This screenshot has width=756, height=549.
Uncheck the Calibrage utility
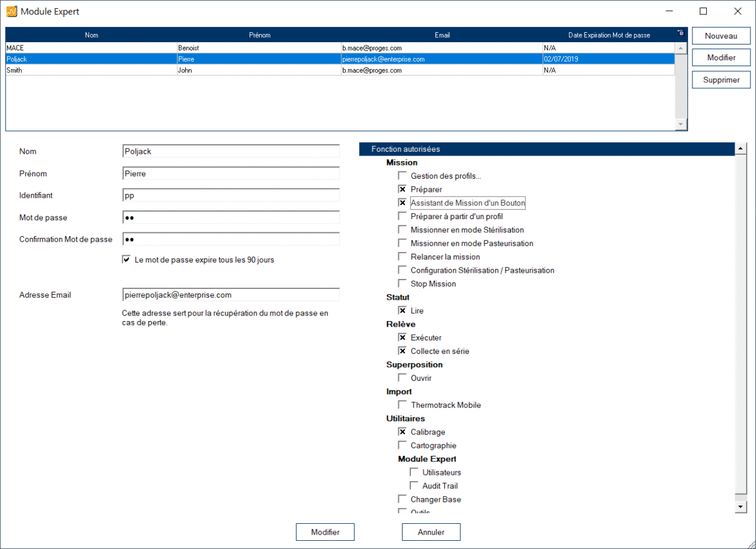pyautogui.click(x=402, y=432)
